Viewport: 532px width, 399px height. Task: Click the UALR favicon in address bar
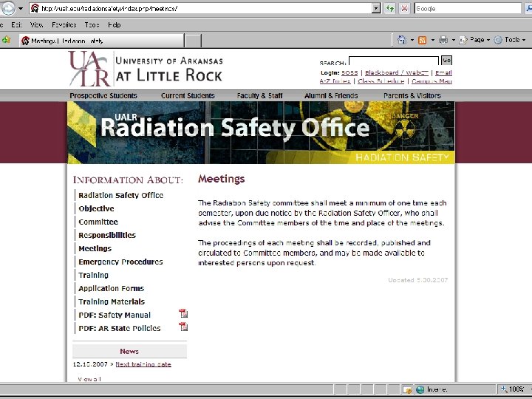[x=35, y=8]
